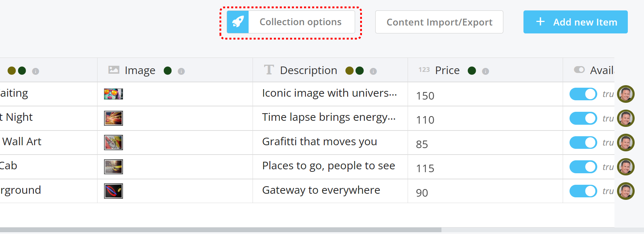The height and width of the screenshot is (234, 644).
Task: Click the info icon next to Image
Action: 181,71
